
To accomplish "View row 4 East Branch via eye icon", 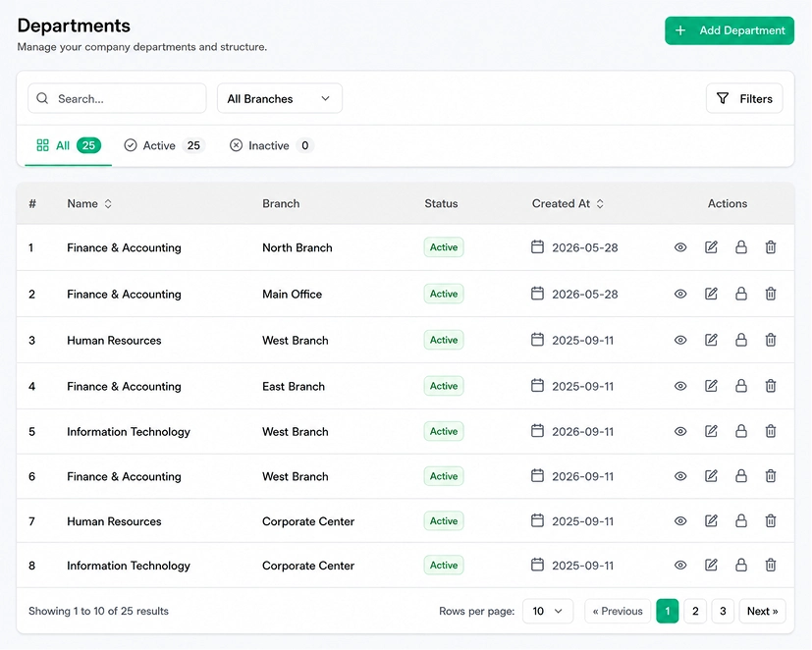I will [x=680, y=386].
